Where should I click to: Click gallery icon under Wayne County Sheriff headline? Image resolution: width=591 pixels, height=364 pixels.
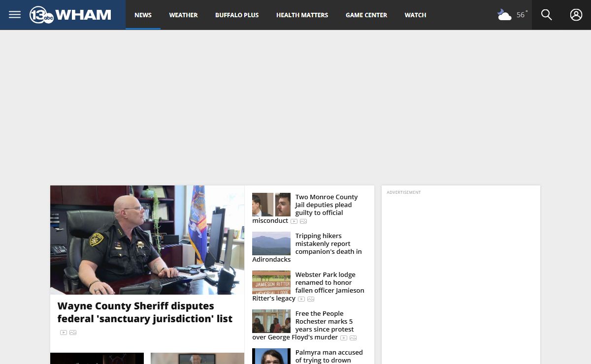pos(73,333)
